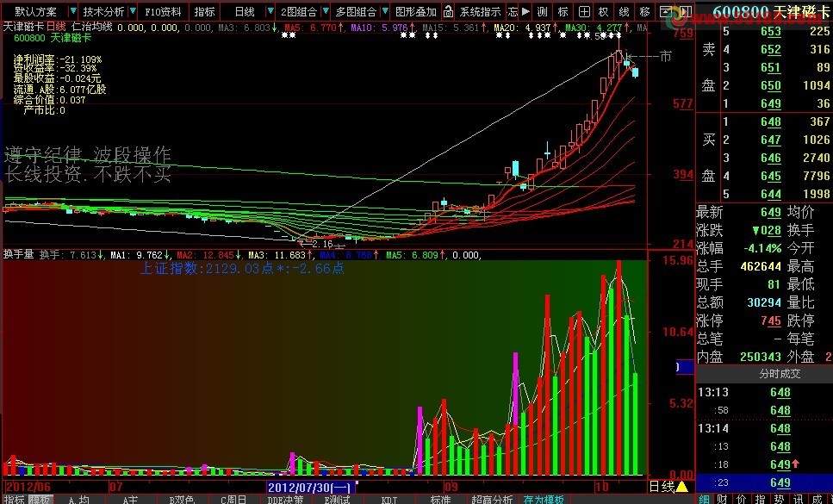Click the window layout icon in toolbar
This screenshot has width=833, height=504.
coord(665,11)
